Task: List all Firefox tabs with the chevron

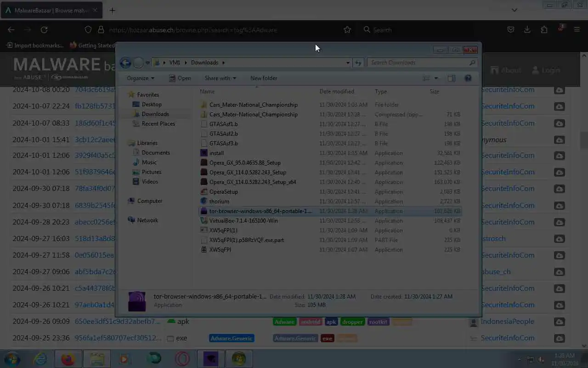Action: point(514,10)
